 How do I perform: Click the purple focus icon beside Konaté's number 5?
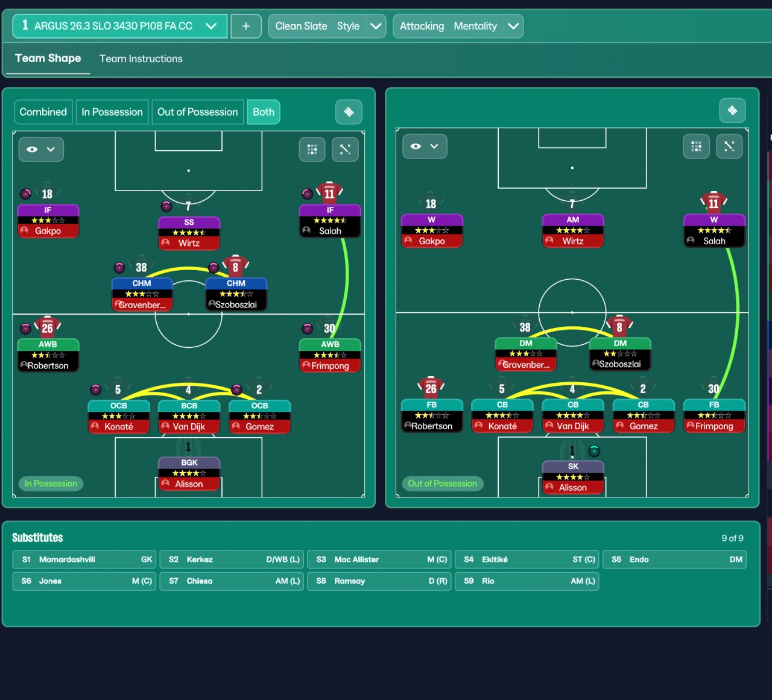pyautogui.click(x=96, y=389)
